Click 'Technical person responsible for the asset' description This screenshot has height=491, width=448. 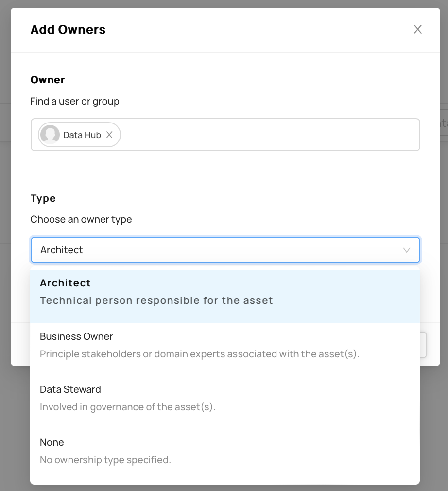[156, 300]
